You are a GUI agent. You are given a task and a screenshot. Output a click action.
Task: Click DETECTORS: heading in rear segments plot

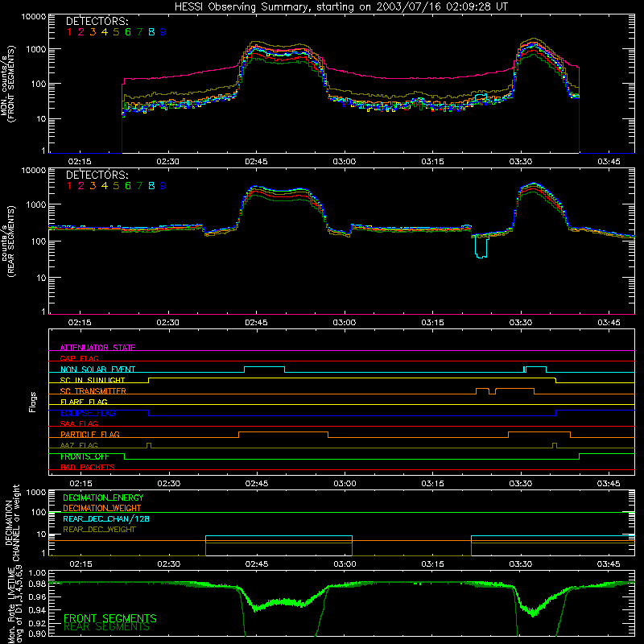pos(97,175)
